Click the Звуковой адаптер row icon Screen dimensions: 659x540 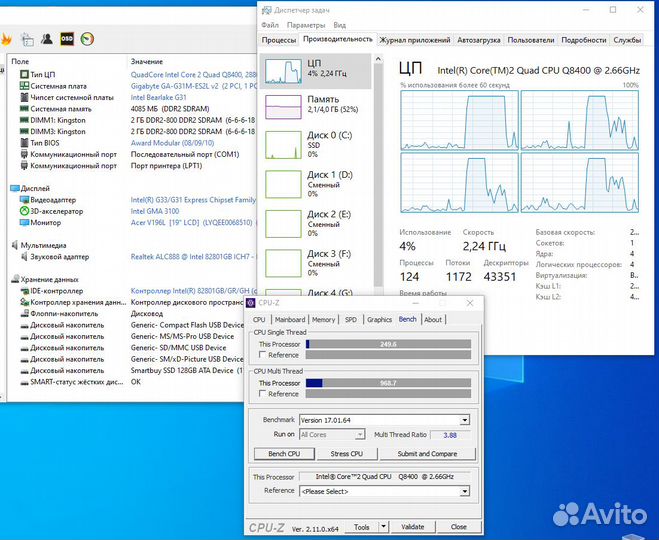[24, 256]
